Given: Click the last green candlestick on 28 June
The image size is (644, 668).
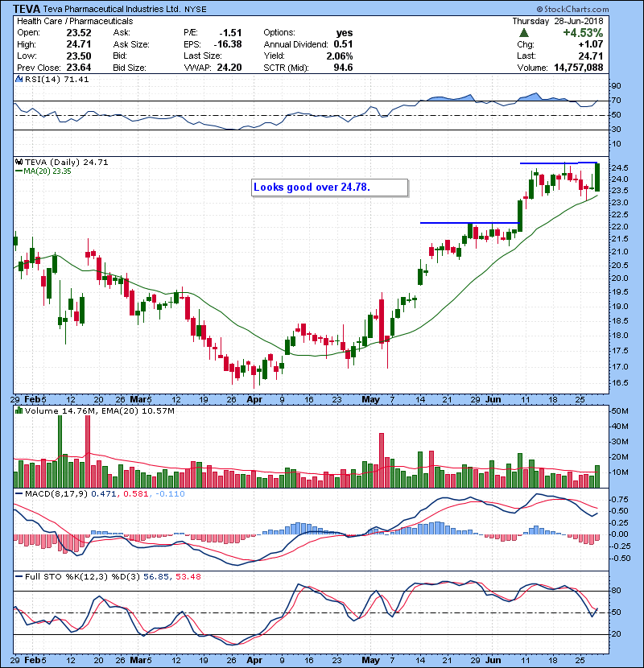Looking at the screenshot, I should pyautogui.click(x=597, y=177).
